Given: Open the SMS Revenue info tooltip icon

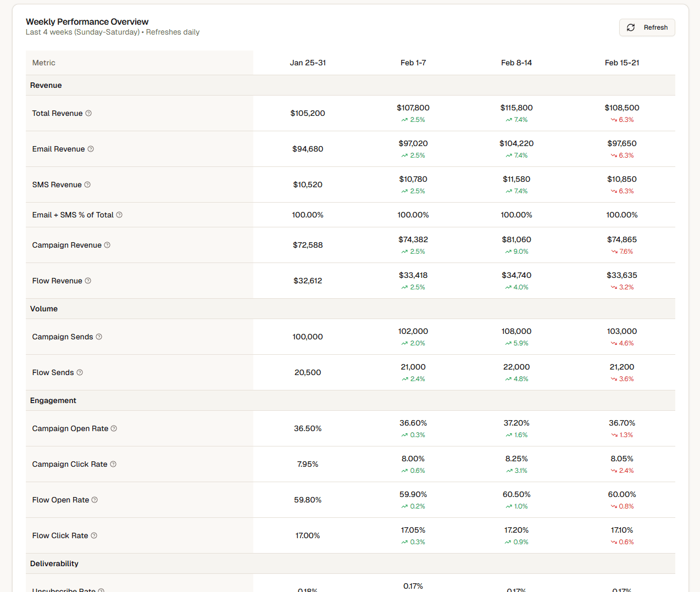Looking at the screenshot, I should click(x=87, y=185).
